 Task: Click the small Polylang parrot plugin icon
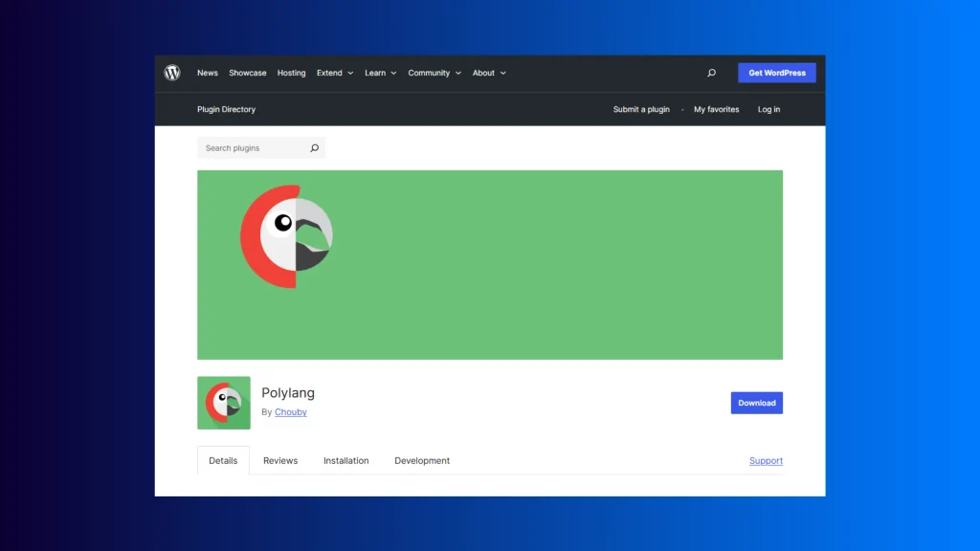224,403
